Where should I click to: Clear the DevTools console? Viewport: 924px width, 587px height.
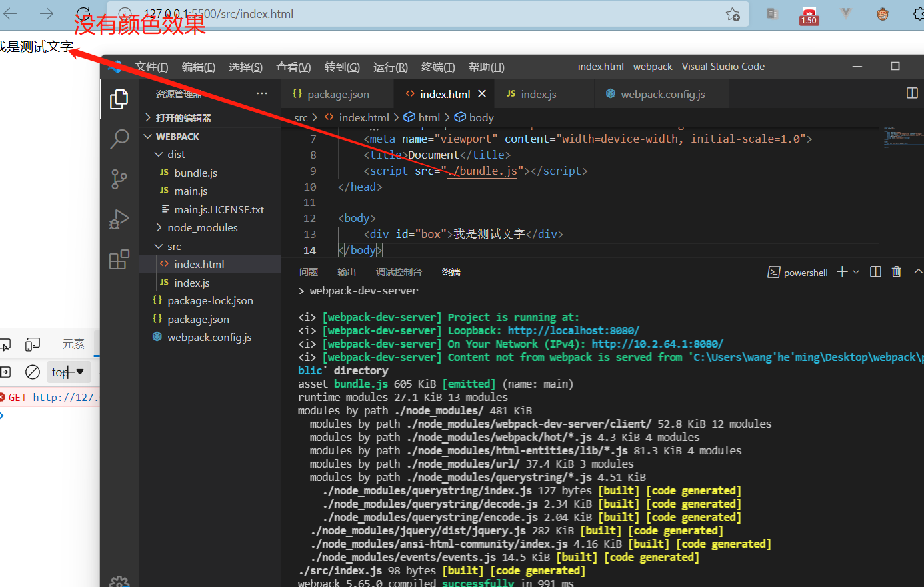tap(32, 372)
